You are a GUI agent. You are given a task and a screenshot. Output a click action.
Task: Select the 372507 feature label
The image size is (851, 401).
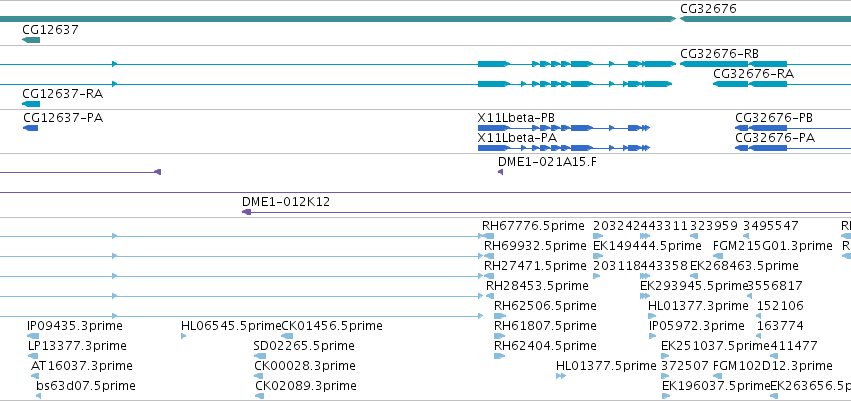click(x=685, y=366)
